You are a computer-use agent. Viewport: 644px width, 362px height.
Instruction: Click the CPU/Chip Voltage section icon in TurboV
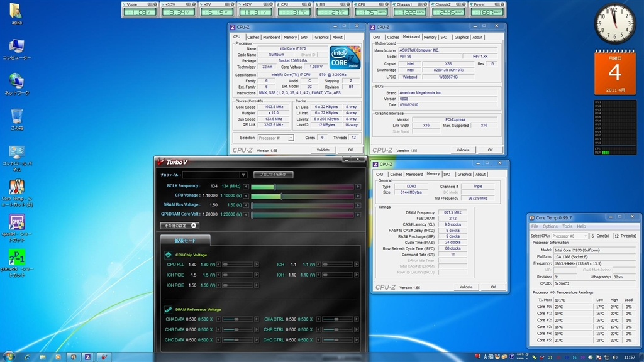[169, 255]
